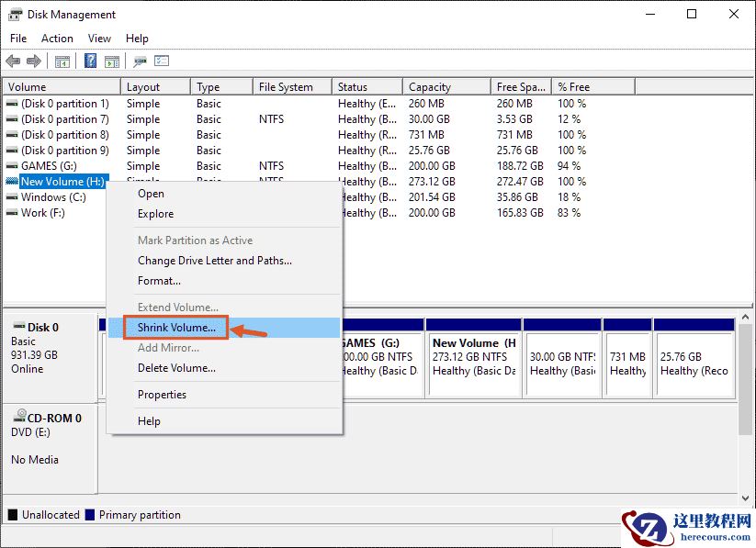
Task: Open the View menu
Action: point(99,38)
